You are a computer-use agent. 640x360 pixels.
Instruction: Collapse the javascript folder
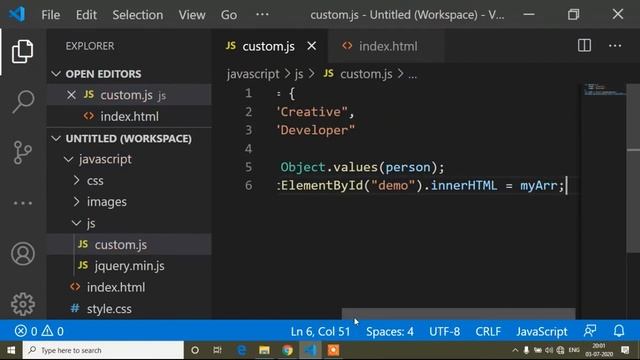69,159
